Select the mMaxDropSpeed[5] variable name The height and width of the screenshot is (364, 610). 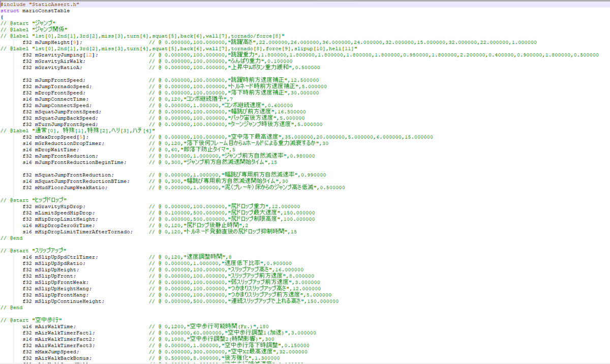pyautogui.click(x=60, y=137)
